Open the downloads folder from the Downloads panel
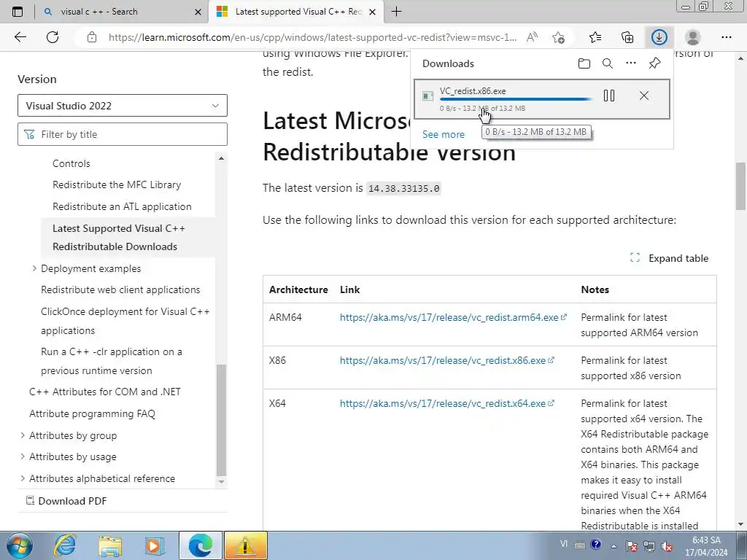Viewport: 747px width, 560px height. pos(584,63)
